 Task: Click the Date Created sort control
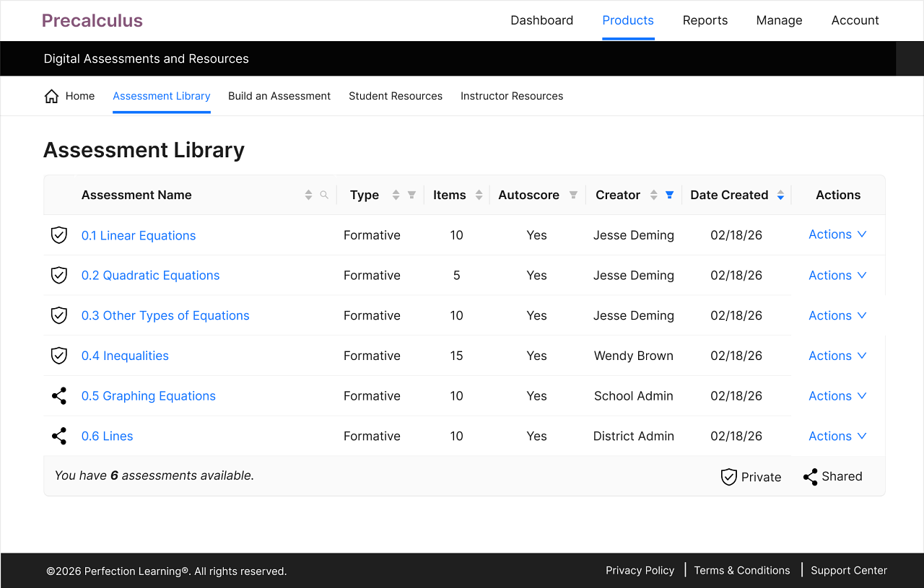tap(780, 194)
